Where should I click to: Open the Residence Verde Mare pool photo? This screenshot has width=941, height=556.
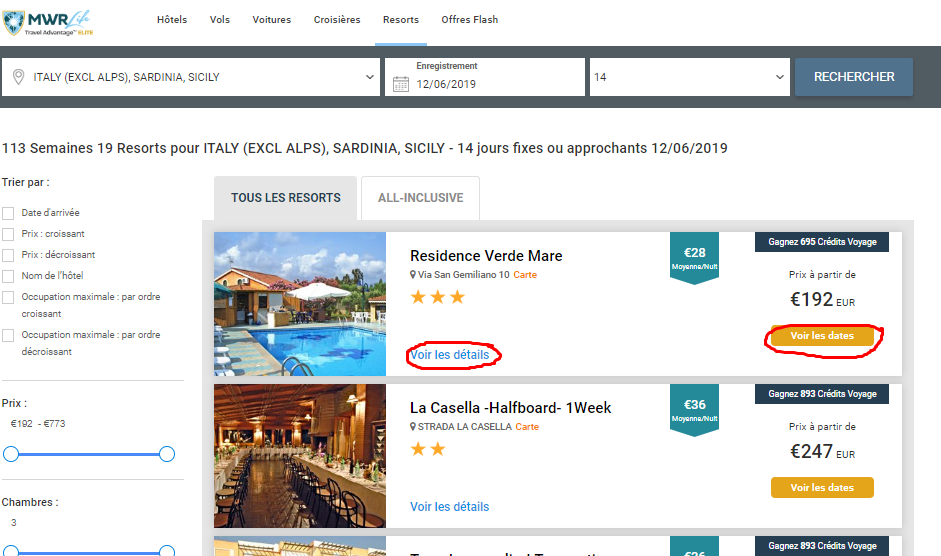pyautogui.click(x=300, y=304)
